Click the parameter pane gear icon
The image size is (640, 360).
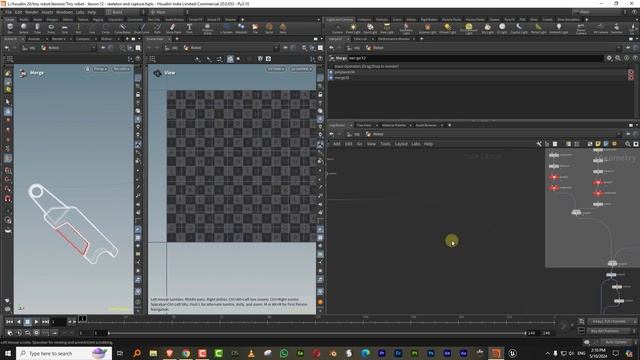click(x=609, y=58)
